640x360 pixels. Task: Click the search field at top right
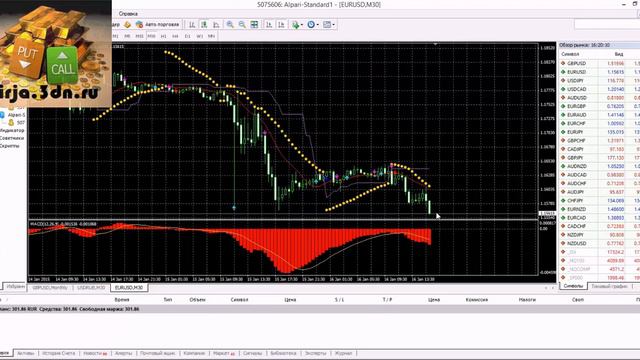coord(607,24)
